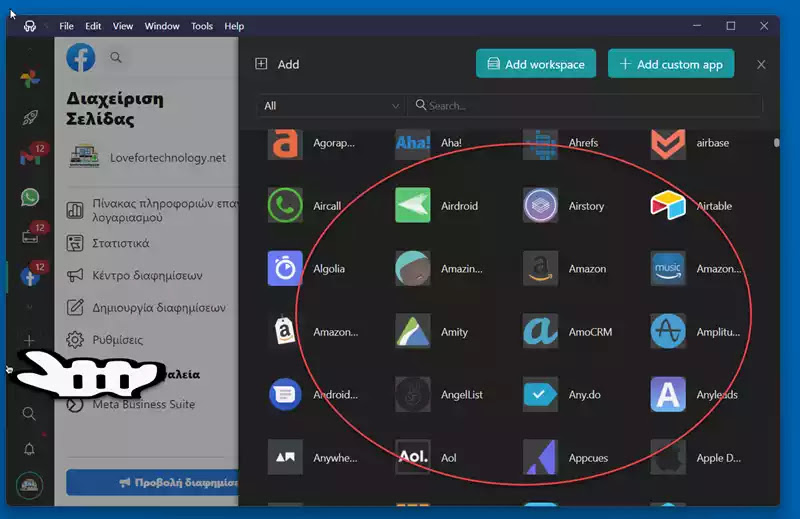Select the Android Messages app icon
800x519 pixels.
coord(285,394)
